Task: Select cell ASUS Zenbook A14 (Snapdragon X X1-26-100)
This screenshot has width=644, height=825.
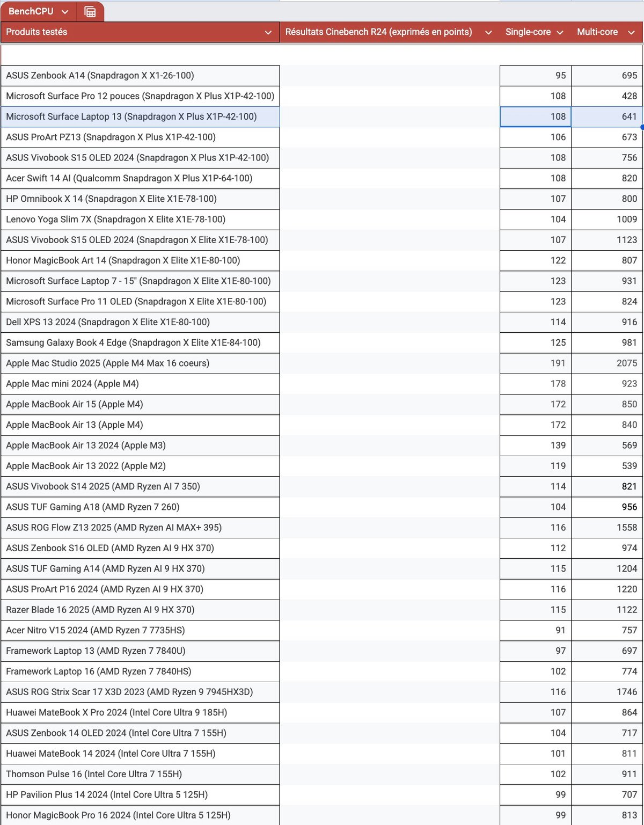Action: click(140, 76)
